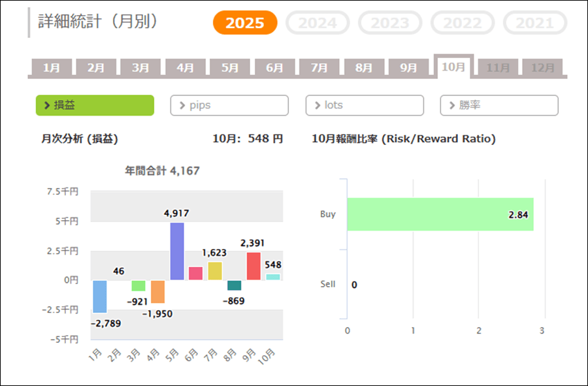Show the lots statistics view

(365, 105)
